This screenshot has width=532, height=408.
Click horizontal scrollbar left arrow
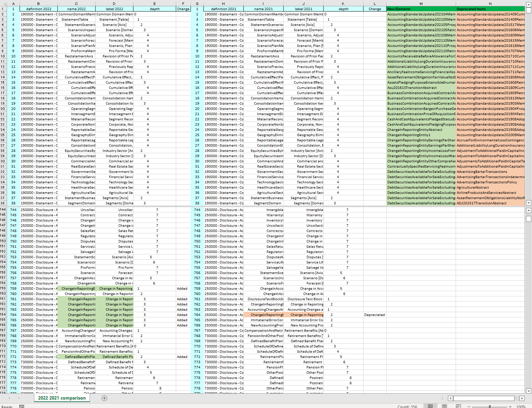tap(450, 398)
